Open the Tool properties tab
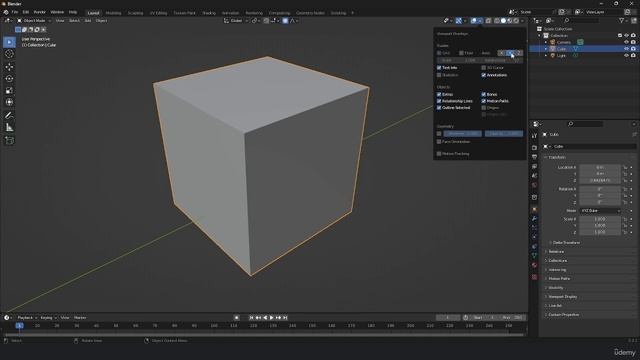The image size is (640, 360). (534, 136)
